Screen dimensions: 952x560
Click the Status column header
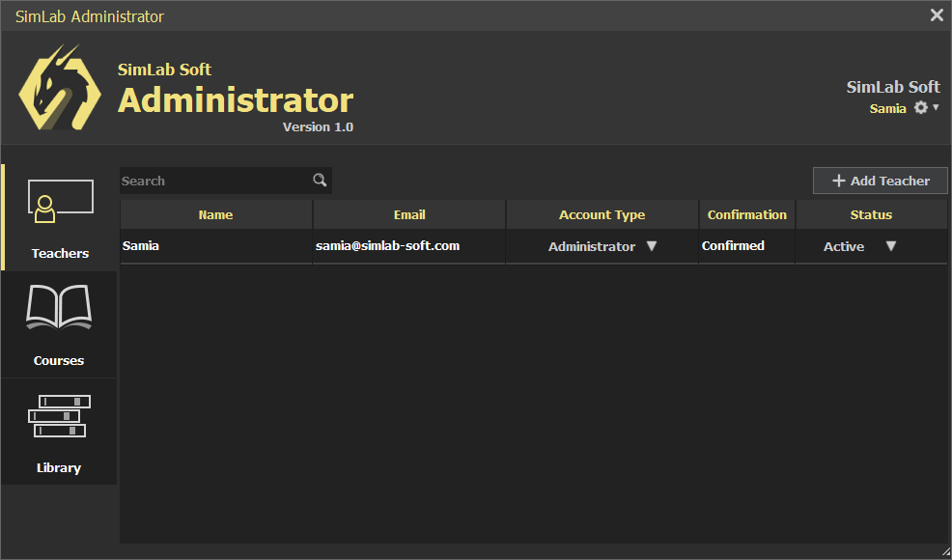point(871,215)
